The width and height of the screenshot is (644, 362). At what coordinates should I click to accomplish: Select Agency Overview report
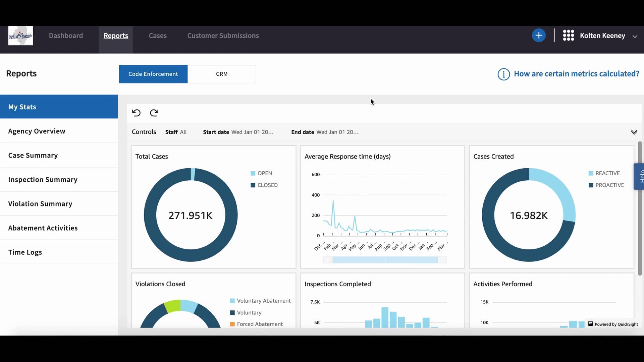point(37,131)
